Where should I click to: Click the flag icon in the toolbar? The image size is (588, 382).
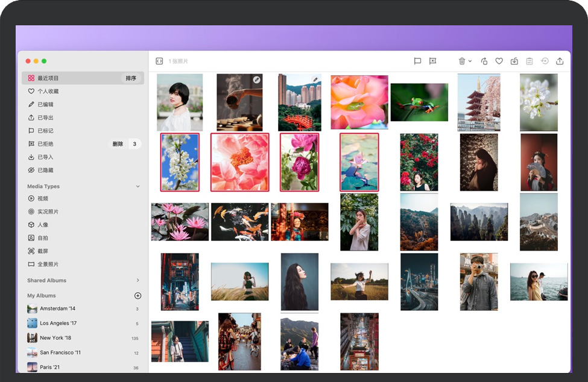click(x=417, y=61)
